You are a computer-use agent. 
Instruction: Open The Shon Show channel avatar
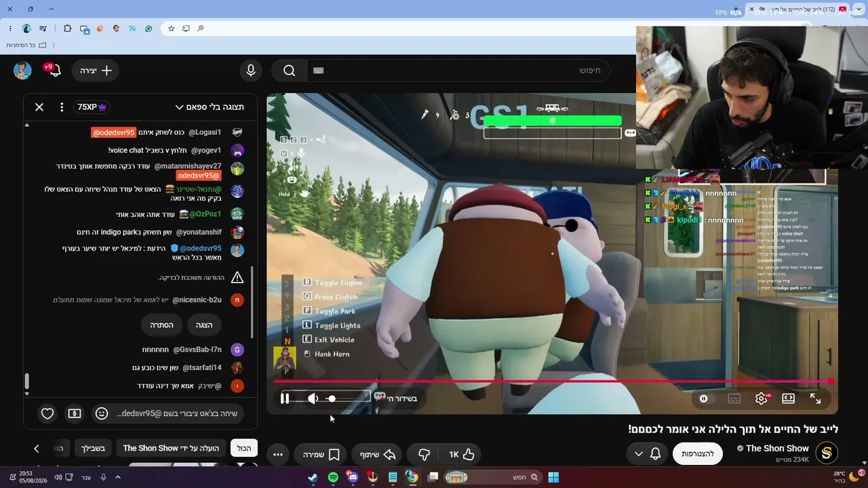point(827,453)
